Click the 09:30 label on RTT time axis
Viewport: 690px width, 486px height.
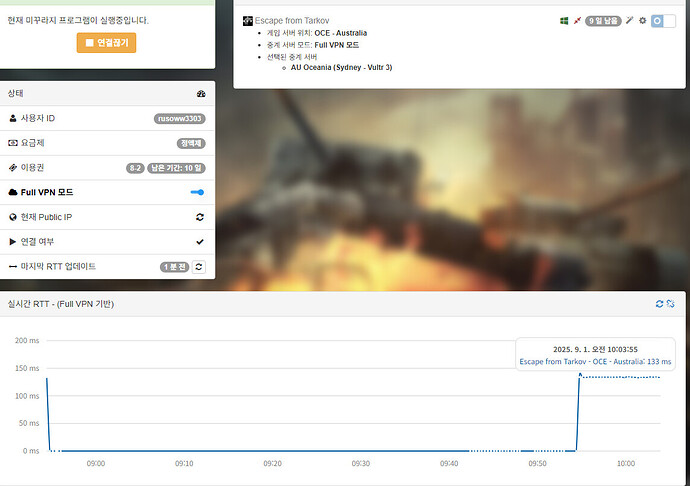(360, 463)
